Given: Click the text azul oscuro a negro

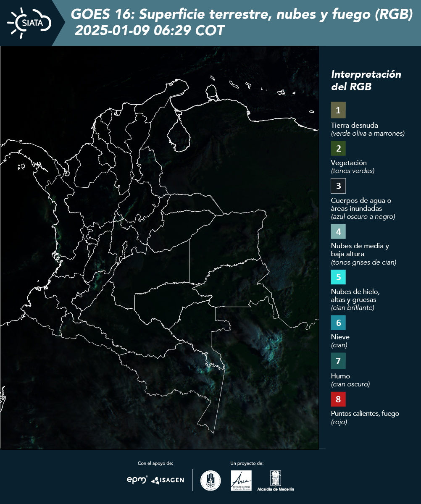Looking at the screenshot, I should tap(363, 217).
